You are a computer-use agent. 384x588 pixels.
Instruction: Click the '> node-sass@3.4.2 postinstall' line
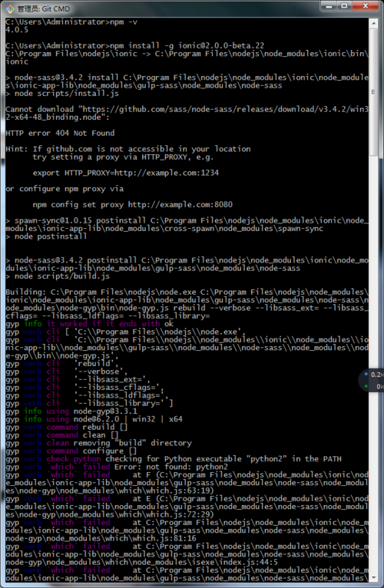187,260
